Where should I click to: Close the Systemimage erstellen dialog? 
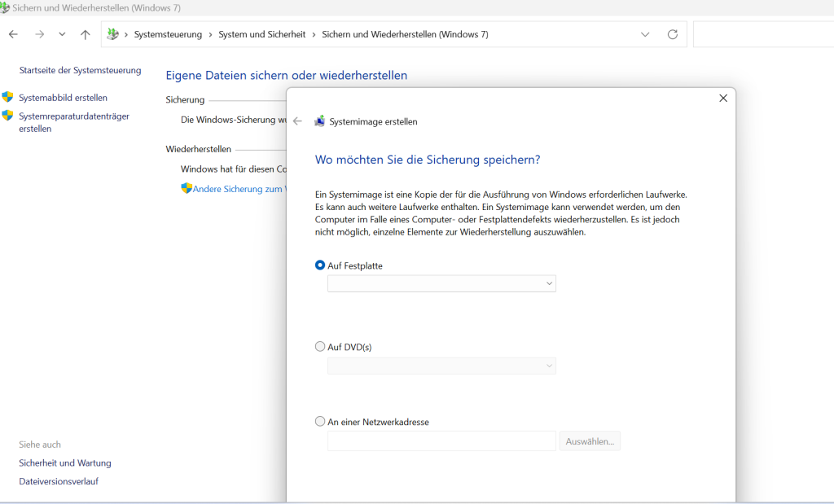723,99
